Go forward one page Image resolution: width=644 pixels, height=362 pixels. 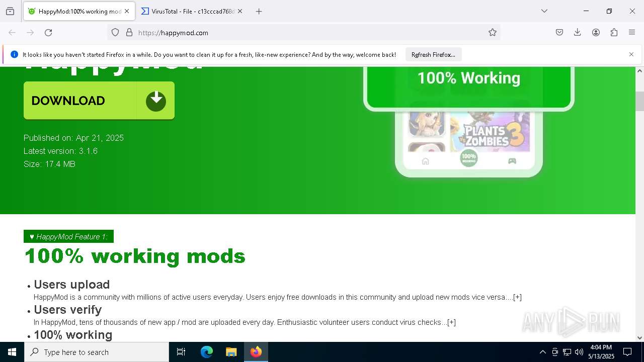(30, 33)
